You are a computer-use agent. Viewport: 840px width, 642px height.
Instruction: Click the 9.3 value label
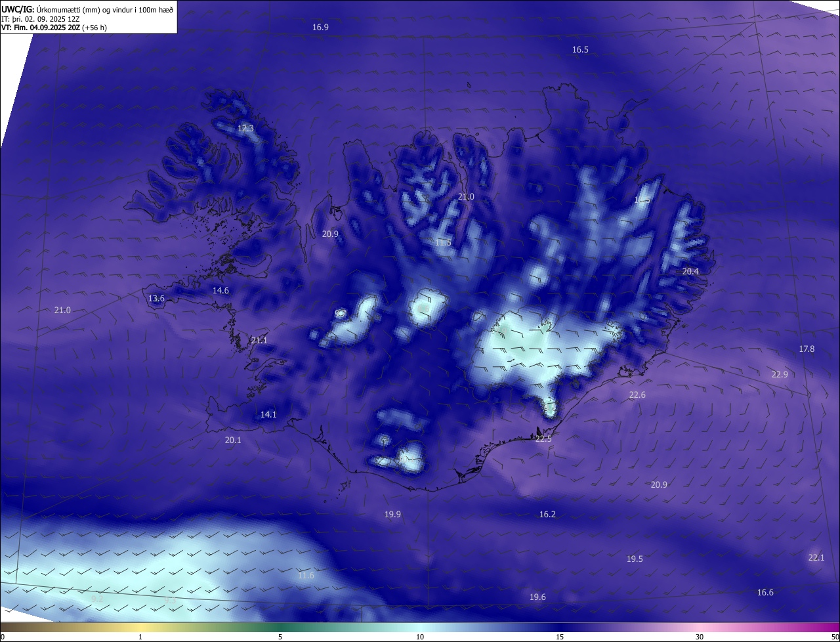tap(170, 600)
